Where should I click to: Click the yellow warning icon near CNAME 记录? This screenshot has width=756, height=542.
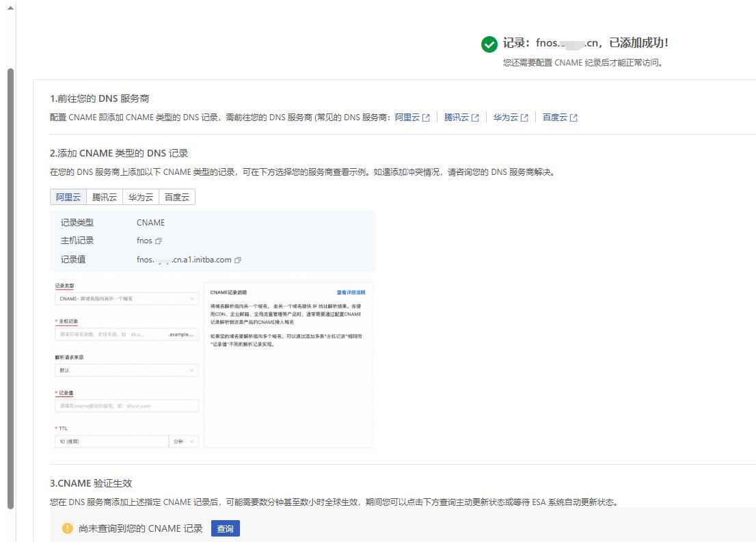pos(67,528)
